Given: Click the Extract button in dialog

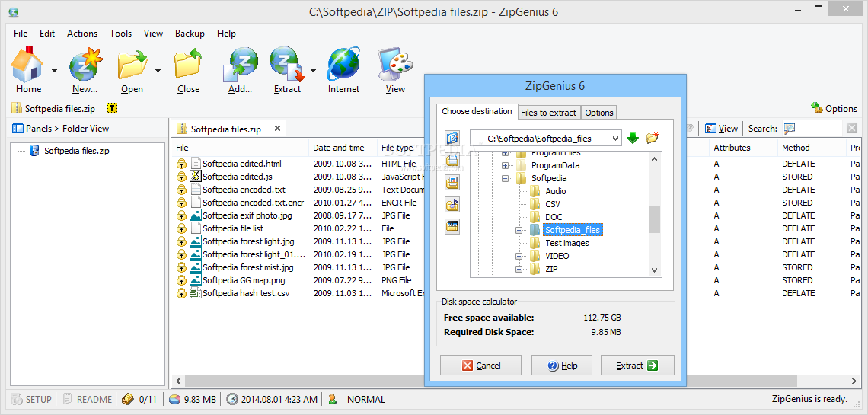Looking at the screenshot, I should click(x=637, y=366).
